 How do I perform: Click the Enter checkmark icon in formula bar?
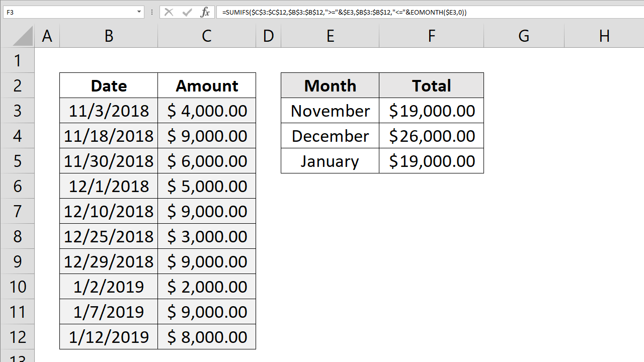click(x=187, y=12)
